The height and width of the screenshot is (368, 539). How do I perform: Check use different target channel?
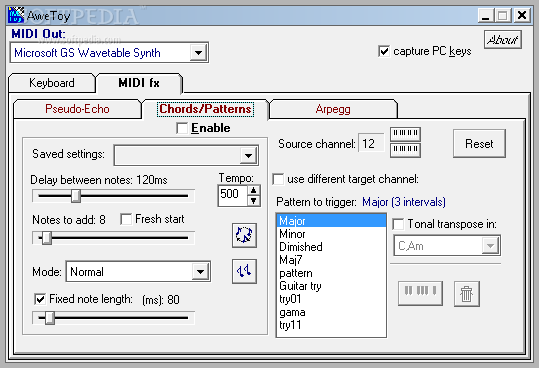[x=278, y=179]
